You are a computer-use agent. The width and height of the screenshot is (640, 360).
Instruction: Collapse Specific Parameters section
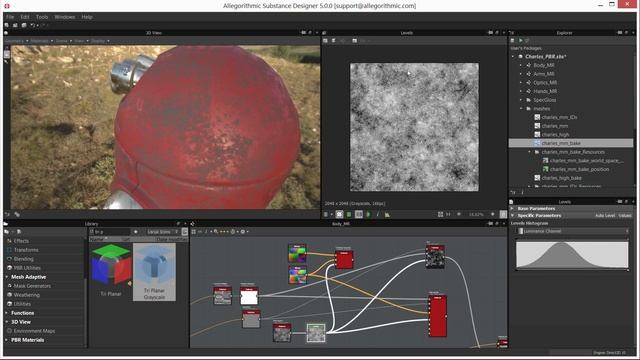pos(512,216)
